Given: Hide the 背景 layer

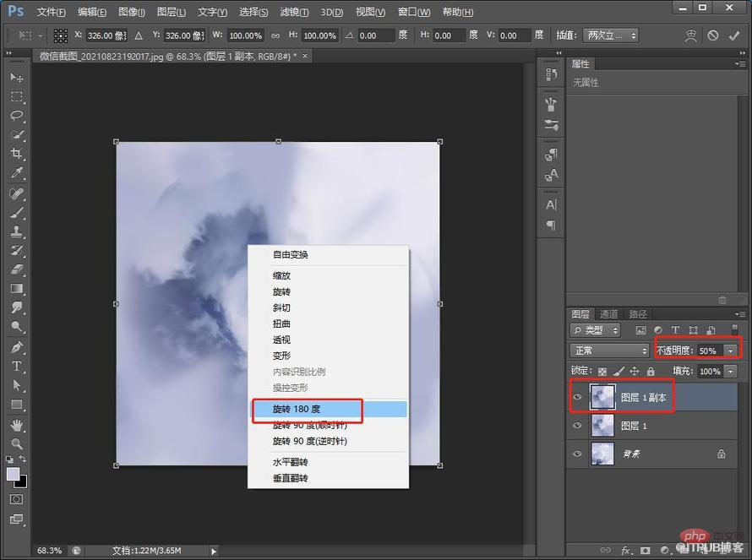Looking at the screenshot, I should point(577,454).
